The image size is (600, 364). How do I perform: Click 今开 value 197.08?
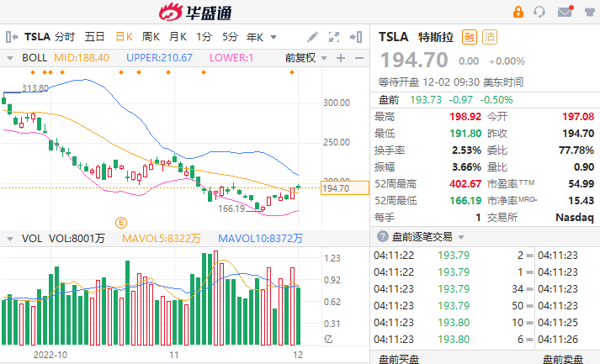point(578,116)
